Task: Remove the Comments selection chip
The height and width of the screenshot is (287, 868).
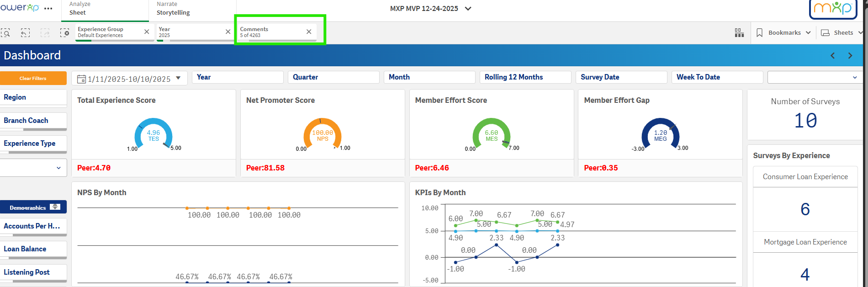Action: (x=309, y=32)
